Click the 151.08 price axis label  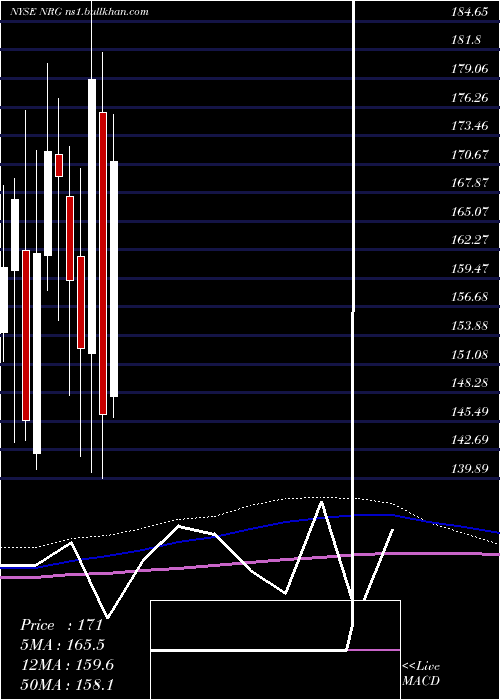pos(469,354)
